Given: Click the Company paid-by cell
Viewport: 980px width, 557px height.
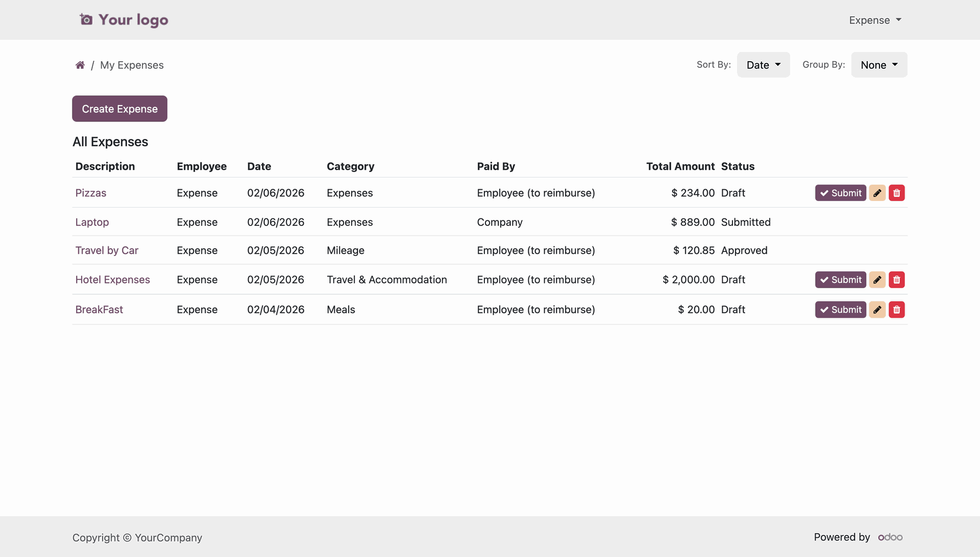Looking at the screenshot, I should tap(500, 222).
